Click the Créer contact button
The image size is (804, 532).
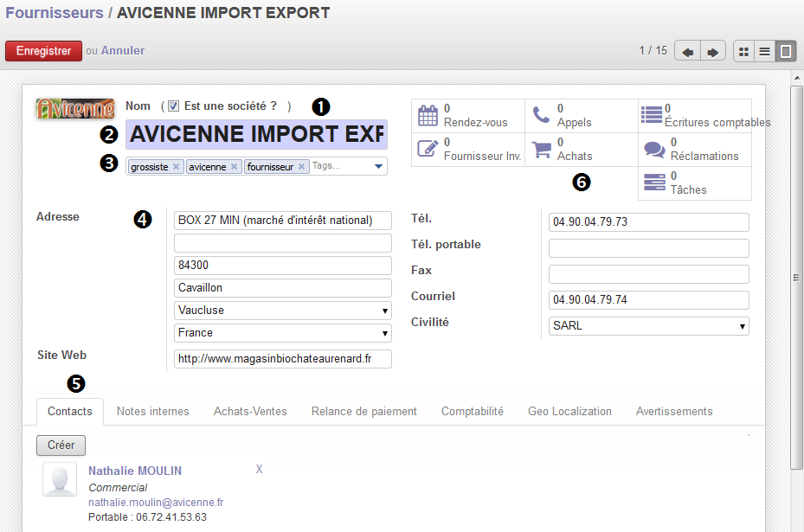pos(61,445)
